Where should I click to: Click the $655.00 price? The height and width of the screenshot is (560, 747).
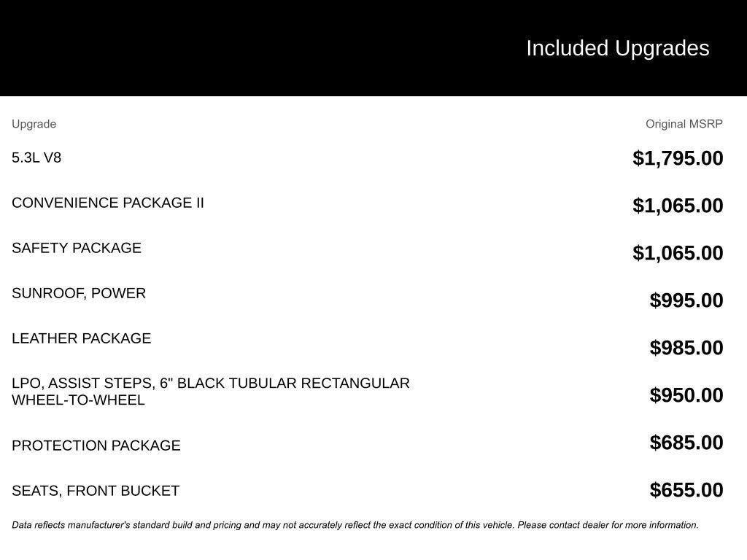[x=686, y=490]
